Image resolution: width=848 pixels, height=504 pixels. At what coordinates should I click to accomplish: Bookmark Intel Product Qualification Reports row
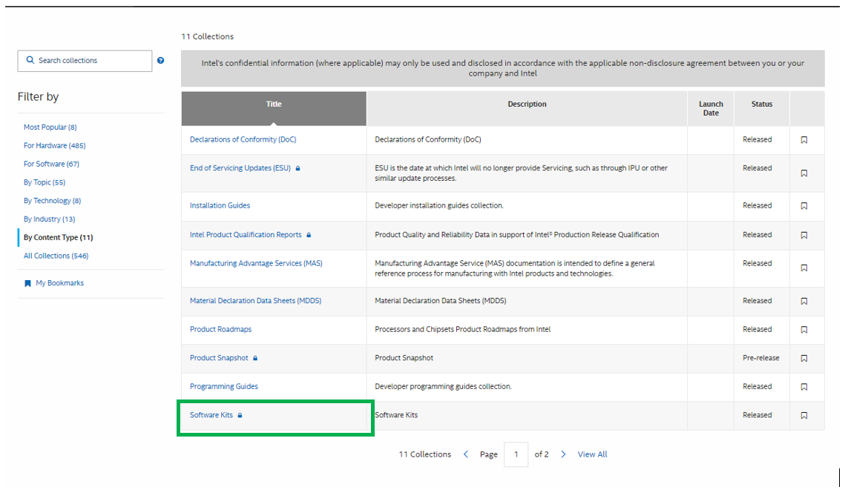[x=804, y=235]
